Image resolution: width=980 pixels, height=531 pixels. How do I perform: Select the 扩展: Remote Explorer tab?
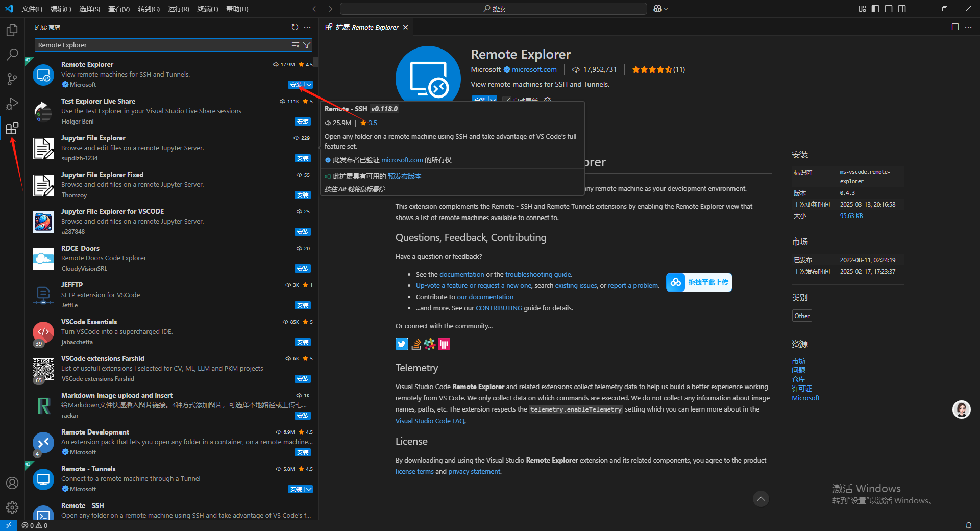click(x=367, y=27)
